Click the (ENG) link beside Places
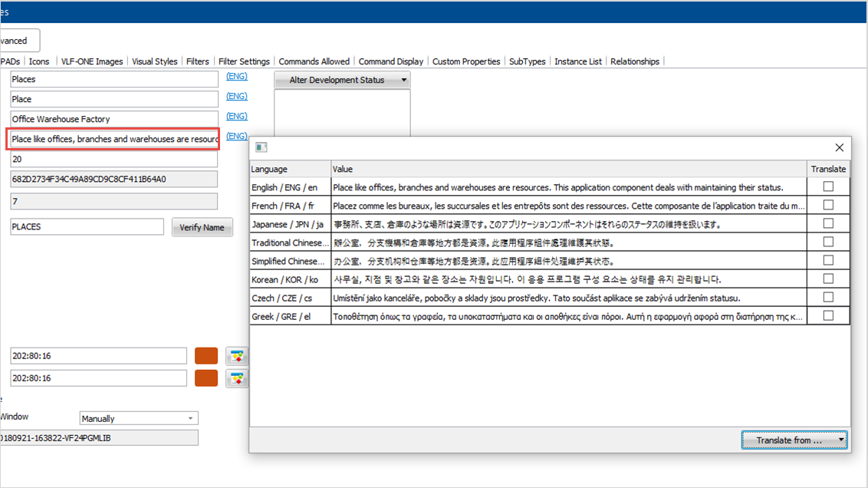 pyautogui.click(x=236, y=77)
